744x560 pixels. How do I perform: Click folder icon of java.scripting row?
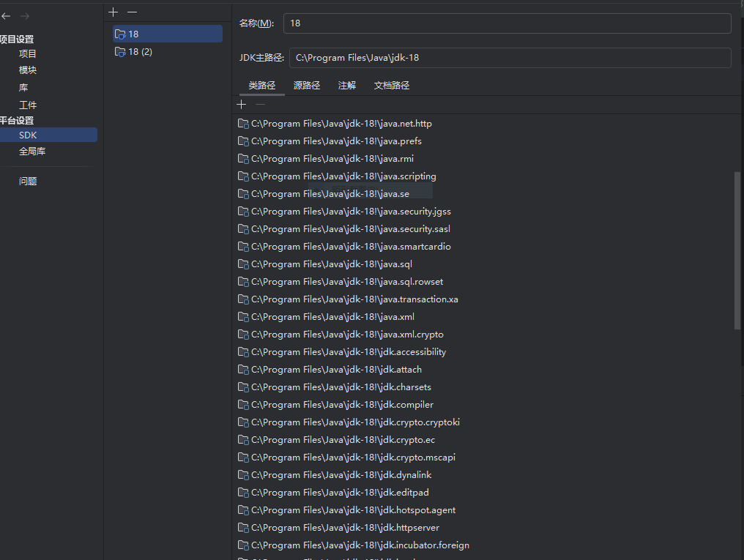[x=243, y=176]
